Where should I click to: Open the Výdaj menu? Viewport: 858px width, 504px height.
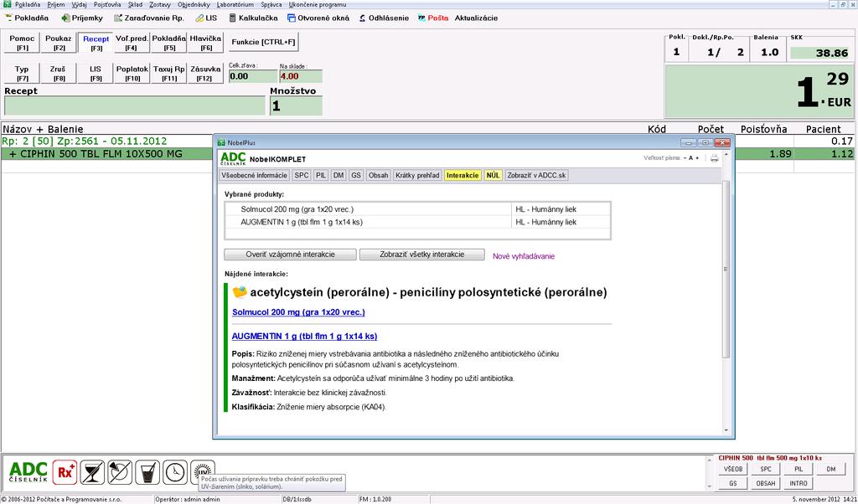point(79,4)
